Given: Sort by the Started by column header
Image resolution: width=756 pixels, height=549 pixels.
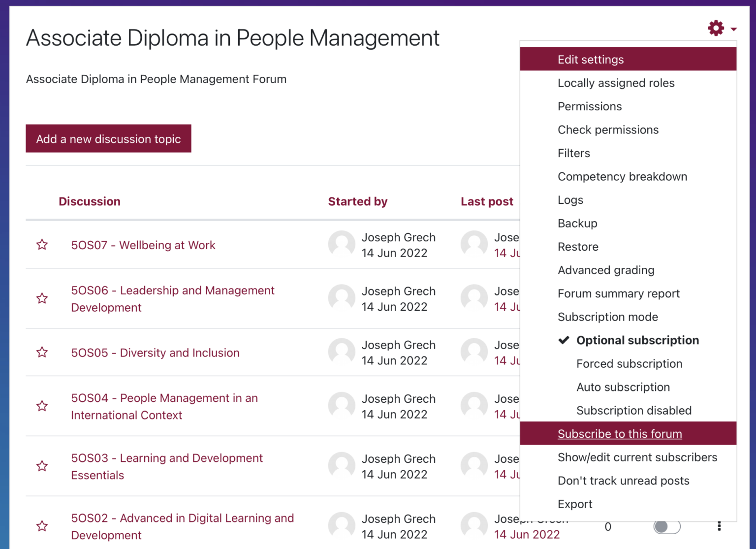Looking at the screenshot, I should tap(357, 201).
